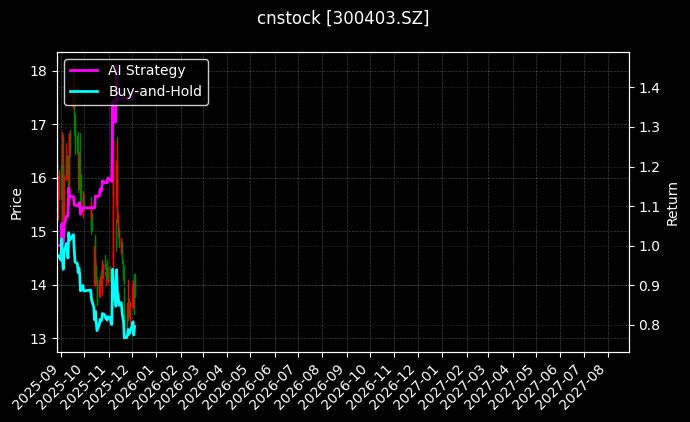Image resolution: width=690 pixels, height=422 pixels.
Task: Click the 1.0 tick on Return axis
Action: point(649,246)
